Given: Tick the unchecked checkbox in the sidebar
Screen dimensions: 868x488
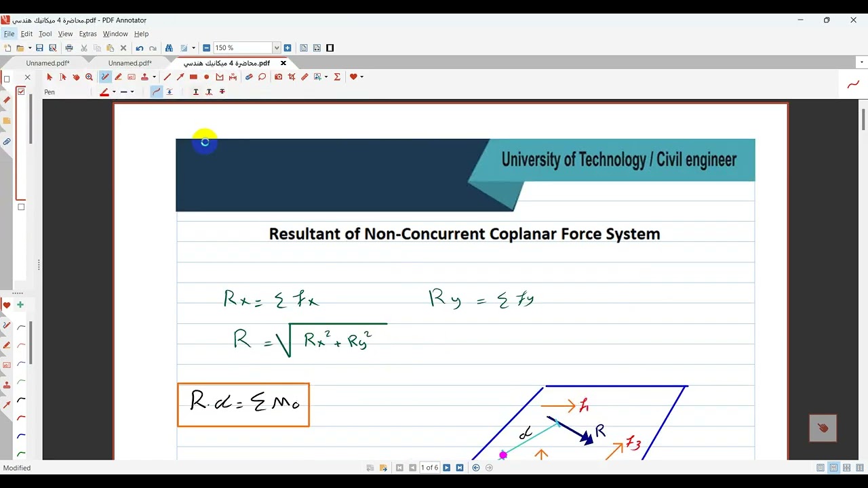Looking at the screenshot, I should pos(21,207).
